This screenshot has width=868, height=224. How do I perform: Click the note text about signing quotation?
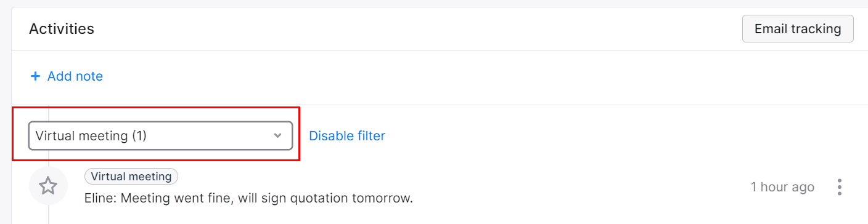248,199
